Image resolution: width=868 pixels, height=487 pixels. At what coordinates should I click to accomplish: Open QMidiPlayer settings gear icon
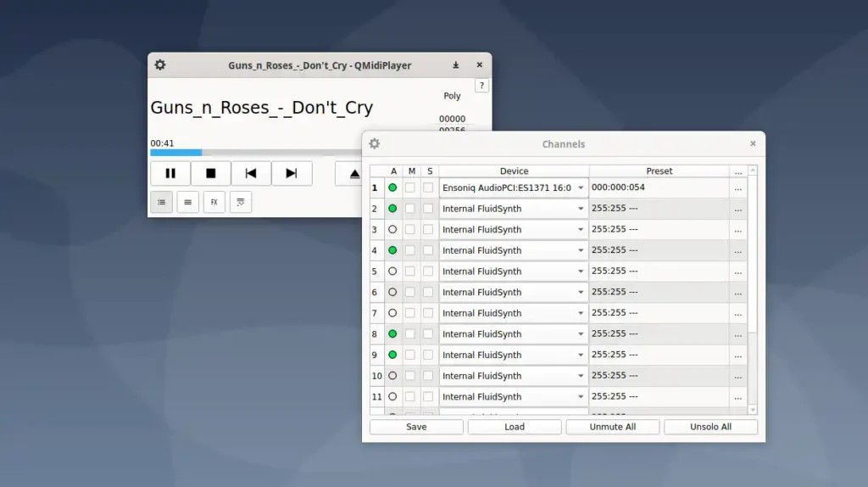point(160,64)
